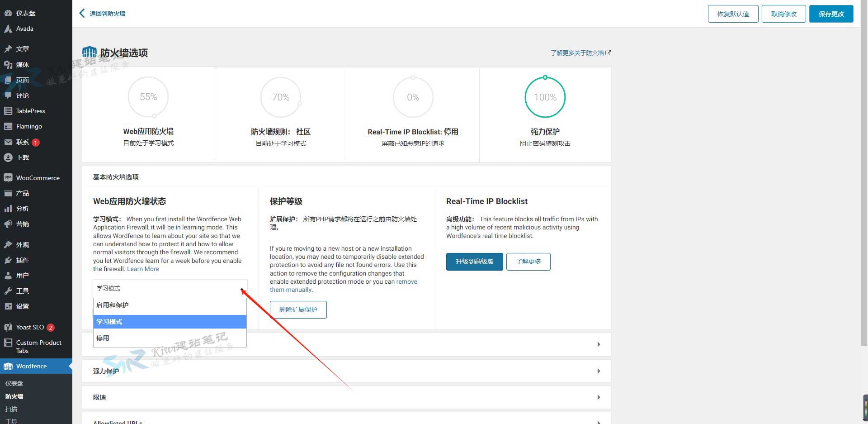868x424 pixels.
Task: Click the 文章 pin icon
Action: 8,49
